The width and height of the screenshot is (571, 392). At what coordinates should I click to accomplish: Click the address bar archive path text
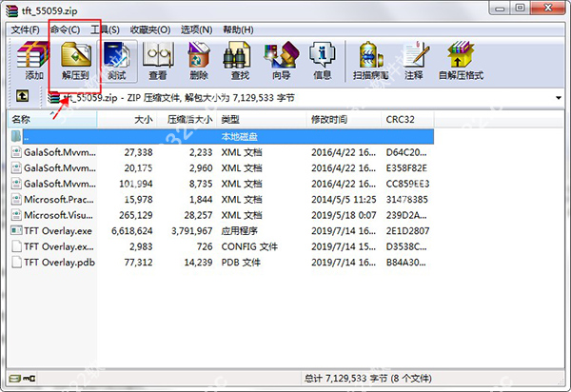coord(179,98)
